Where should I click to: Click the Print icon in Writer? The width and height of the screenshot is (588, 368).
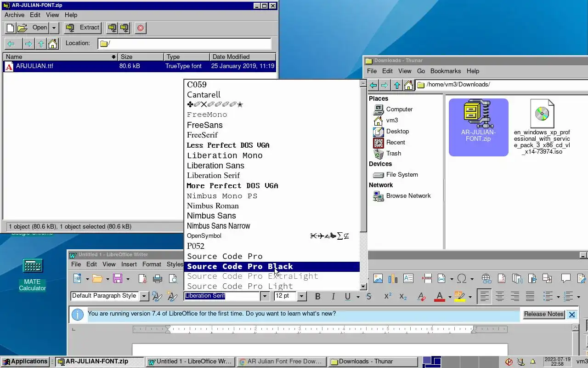[x=158, y=278]
